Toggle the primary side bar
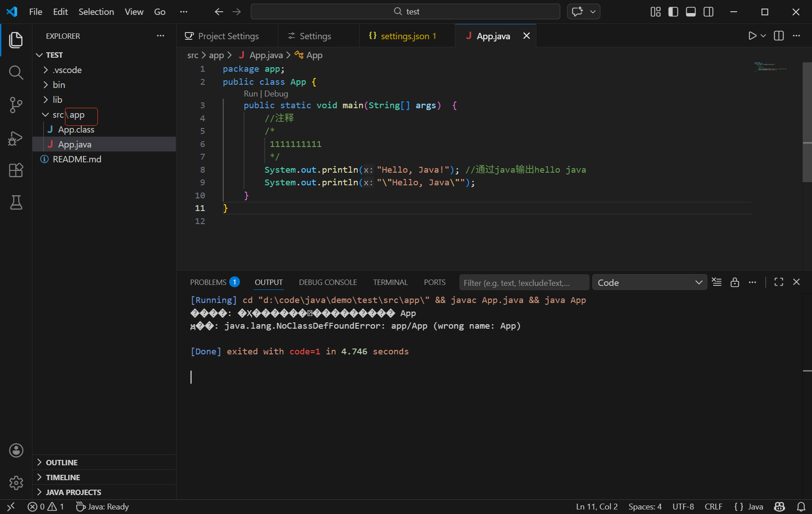 (673, 12)
